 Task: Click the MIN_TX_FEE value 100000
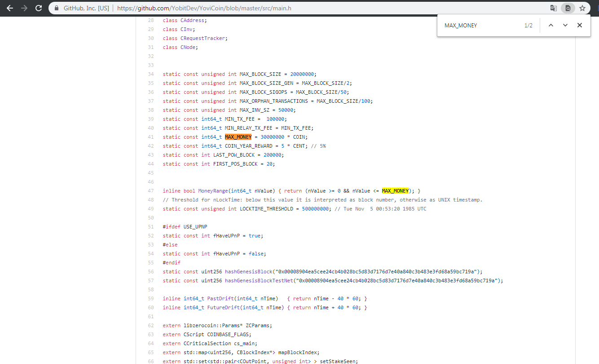point(275,119)
